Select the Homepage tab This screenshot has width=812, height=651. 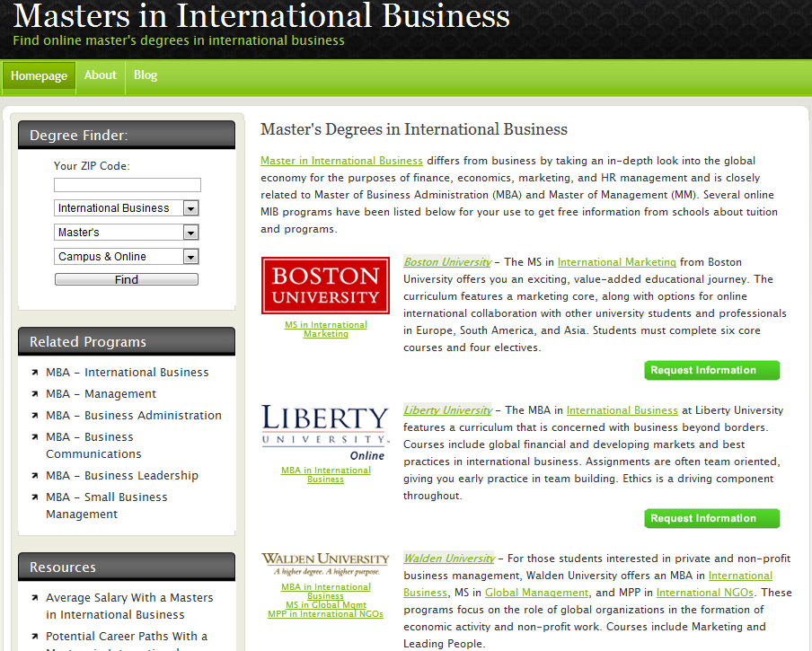(39, 77)
